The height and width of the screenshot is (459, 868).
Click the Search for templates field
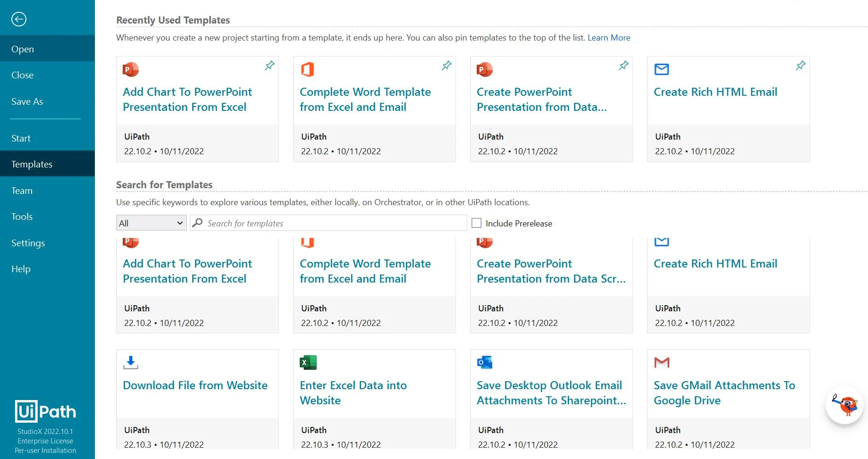click(x=330, y=223)
